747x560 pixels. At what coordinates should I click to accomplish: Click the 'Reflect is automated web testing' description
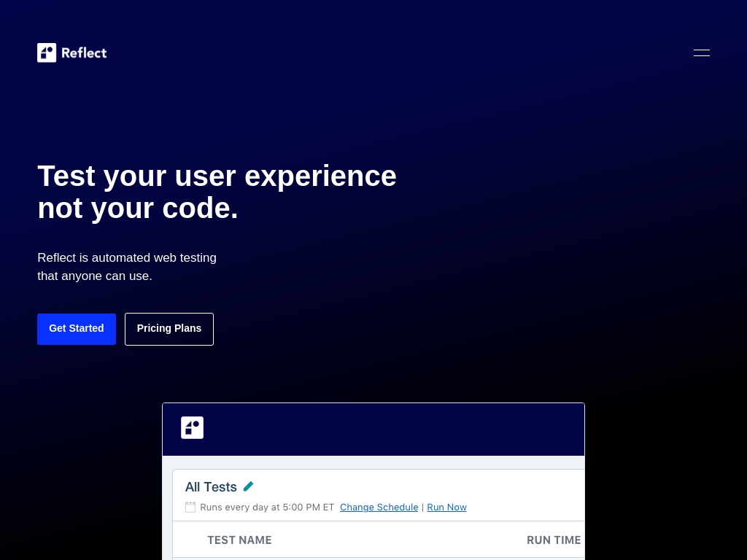click(x=127, y=267)
